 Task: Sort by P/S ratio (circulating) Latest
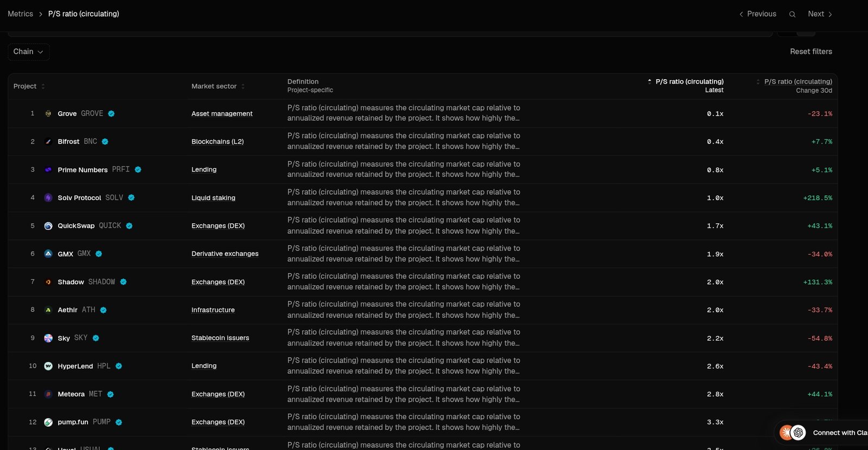(686, 86)
